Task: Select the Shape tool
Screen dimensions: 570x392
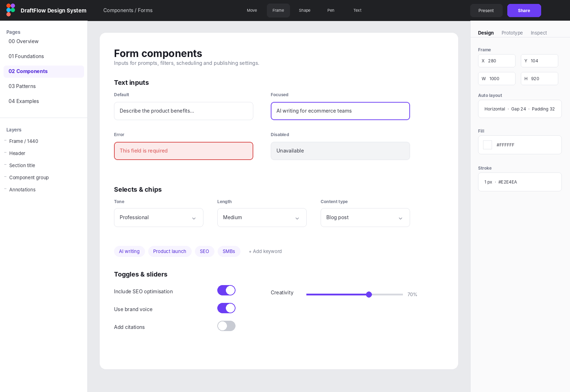Action: point(305,10)
